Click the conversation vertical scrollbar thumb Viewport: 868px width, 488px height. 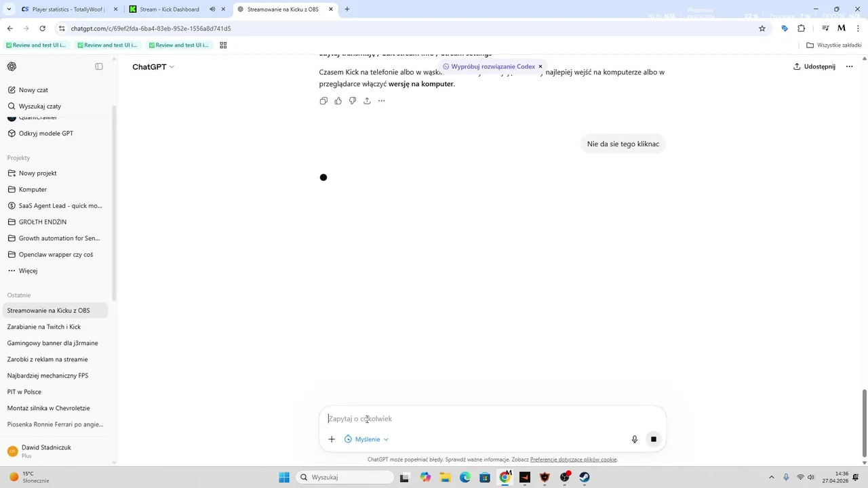(864, 423)
